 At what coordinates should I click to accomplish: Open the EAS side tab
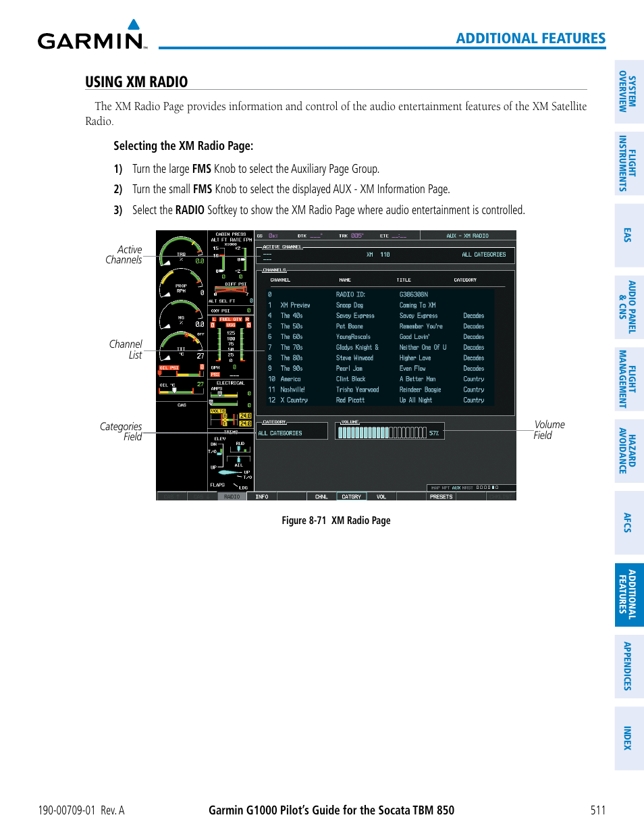coord(629,235)
